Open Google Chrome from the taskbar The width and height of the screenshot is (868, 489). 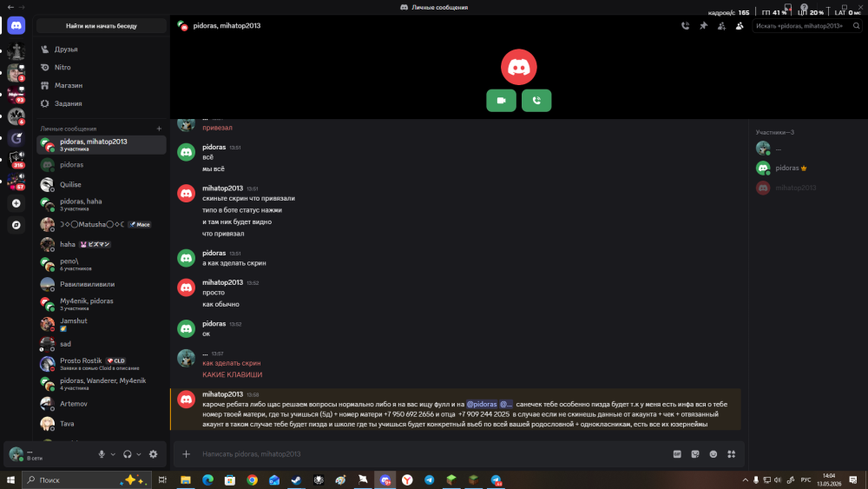252,480
